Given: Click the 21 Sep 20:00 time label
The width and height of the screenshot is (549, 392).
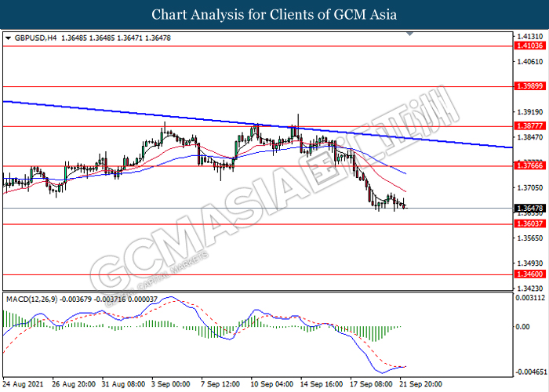Looking at the screenshot, I should (x=421, y=384).
